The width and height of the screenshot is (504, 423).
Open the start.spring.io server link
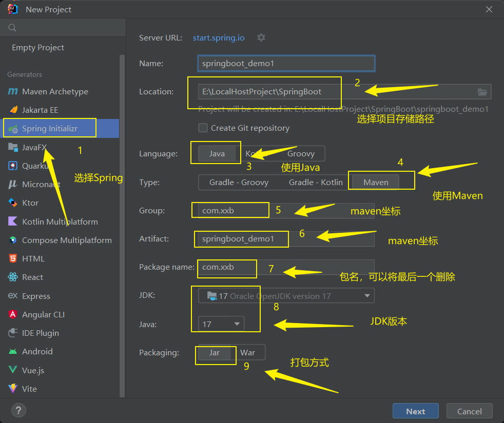tap(219, 37)
